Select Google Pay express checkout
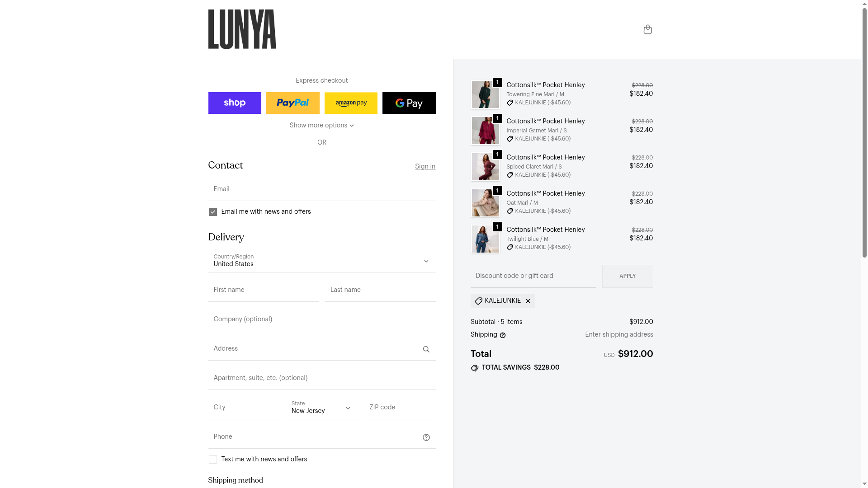 pyautogui.click(x=409, y=103)
